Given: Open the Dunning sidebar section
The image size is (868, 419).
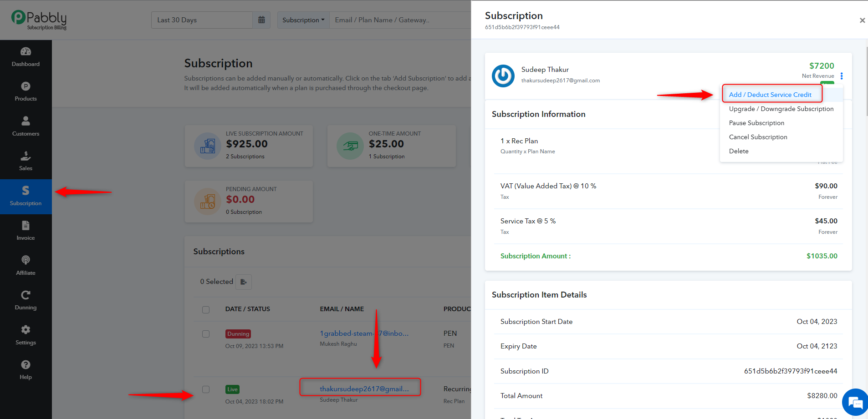Looking at the screenshot, I should point(26,300).
